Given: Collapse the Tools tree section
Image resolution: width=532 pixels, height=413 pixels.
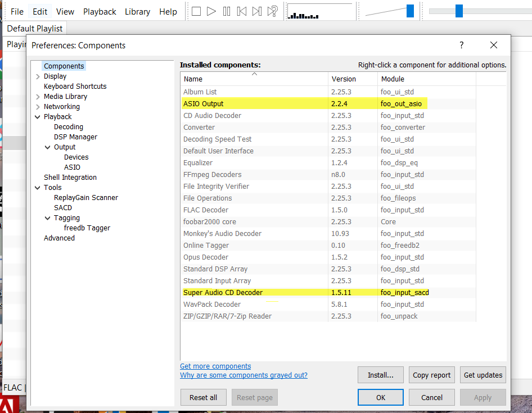Looking at the screenshot, I should click(x=38, y=188).
